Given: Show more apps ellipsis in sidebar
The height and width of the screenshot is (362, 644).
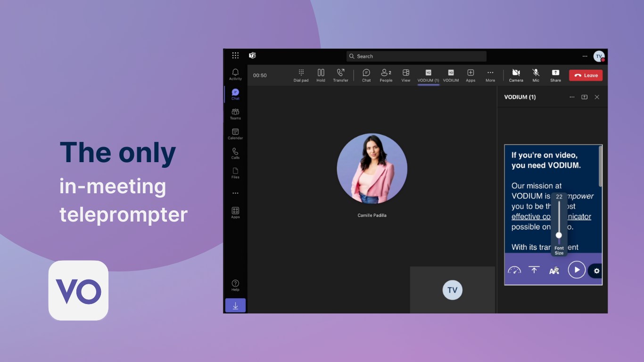Looking at the screenshot, I should [235, 193].
